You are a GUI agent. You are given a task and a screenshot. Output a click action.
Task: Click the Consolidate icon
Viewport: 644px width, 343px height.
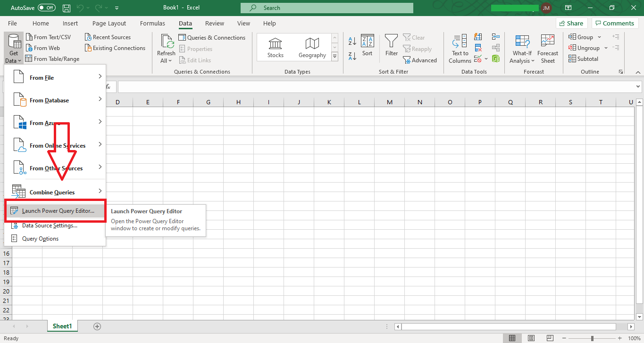click(496, 37)
